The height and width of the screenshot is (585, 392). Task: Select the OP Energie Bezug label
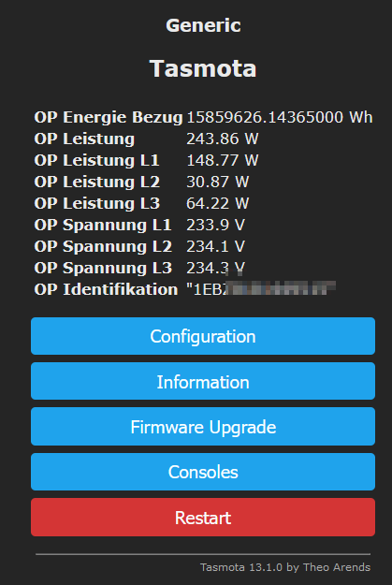[109, 117]
